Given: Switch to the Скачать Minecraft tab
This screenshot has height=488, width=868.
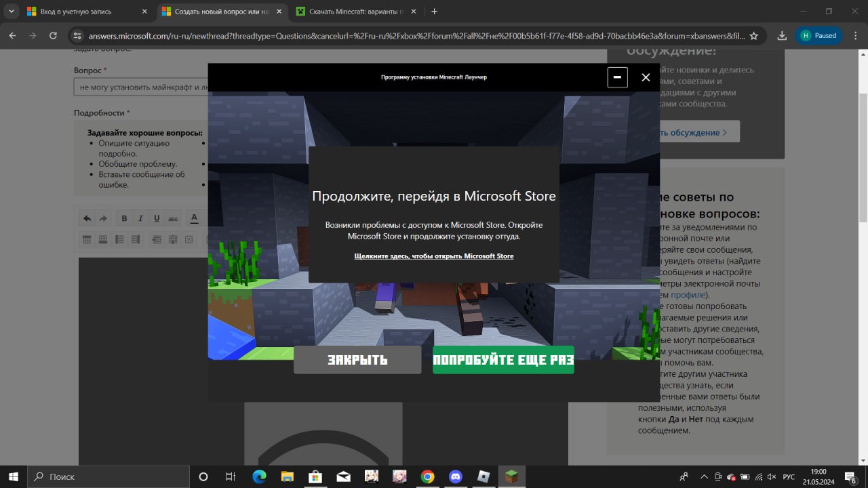Looking at the screenshot, I should pyautogui.click(x=357, y=12).
